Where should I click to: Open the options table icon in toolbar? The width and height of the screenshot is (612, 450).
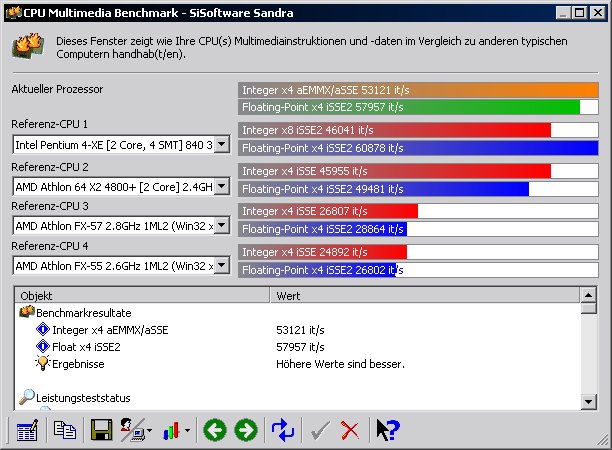[x=27, y=430]
